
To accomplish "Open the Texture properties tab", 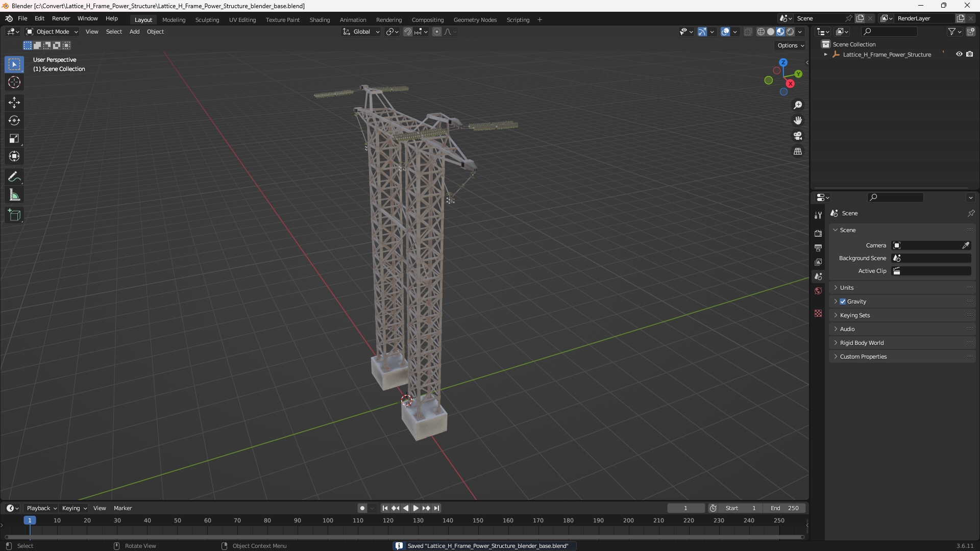I will (x=818, y=313).
